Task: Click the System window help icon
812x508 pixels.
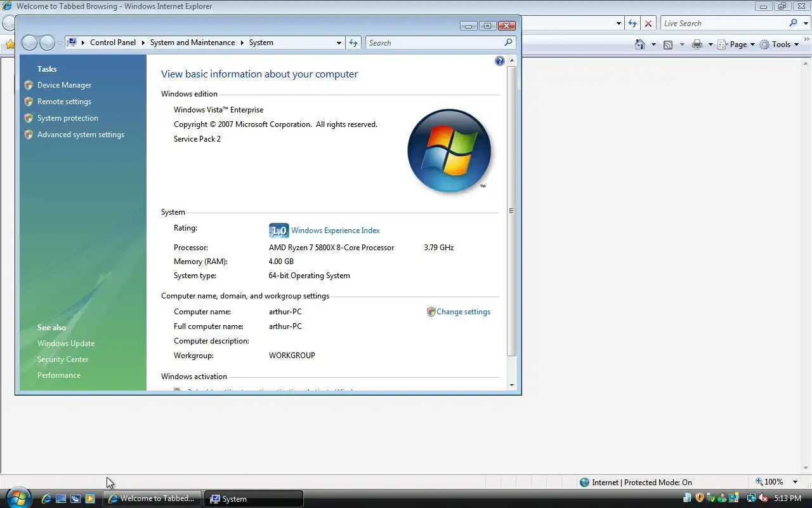Action: [x=500, y=61]
